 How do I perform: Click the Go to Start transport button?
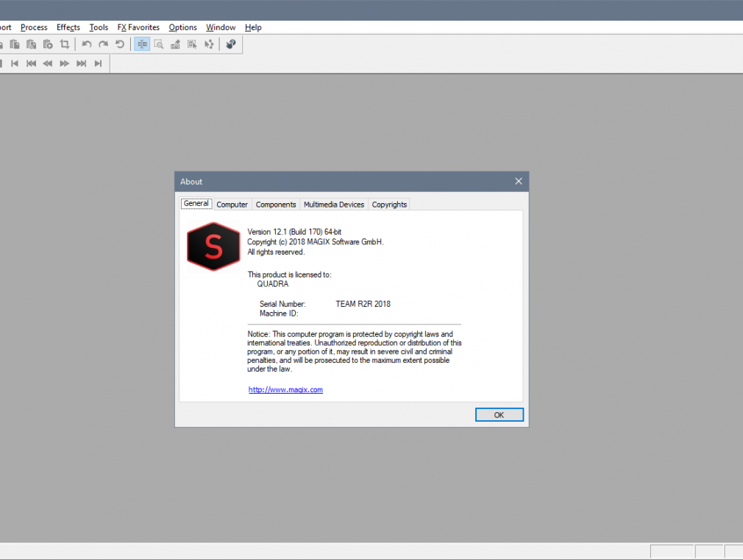[15, 63]
